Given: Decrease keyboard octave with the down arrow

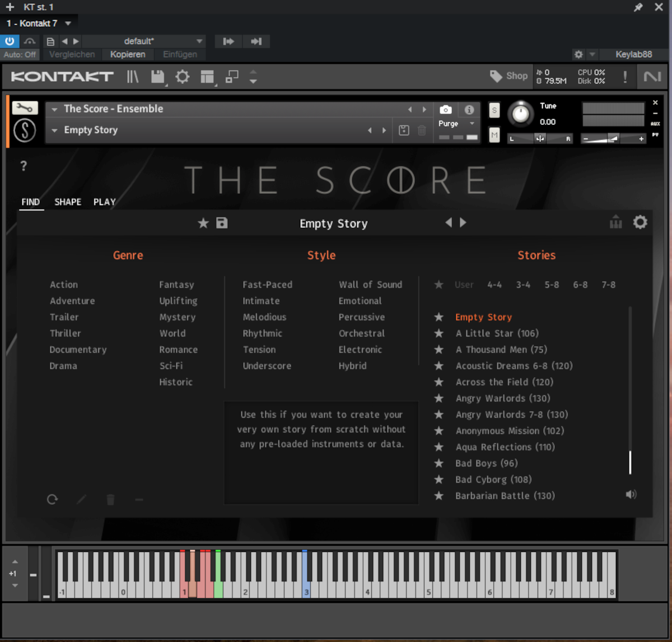Looking at the screenshot, I should 15,585.
